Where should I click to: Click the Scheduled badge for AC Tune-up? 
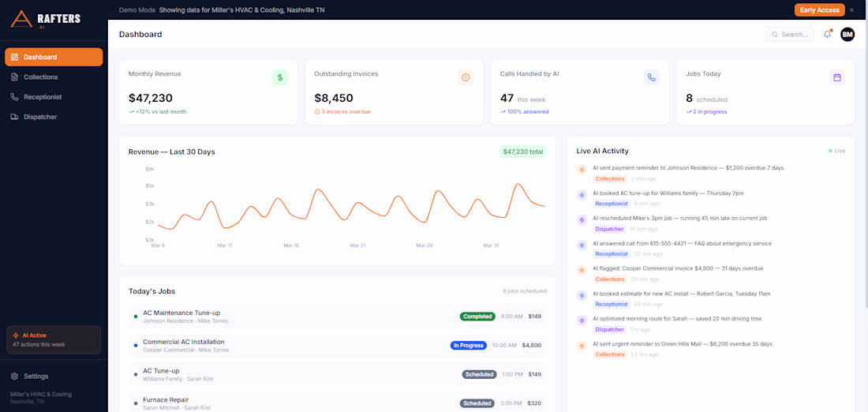pos(480,374)
